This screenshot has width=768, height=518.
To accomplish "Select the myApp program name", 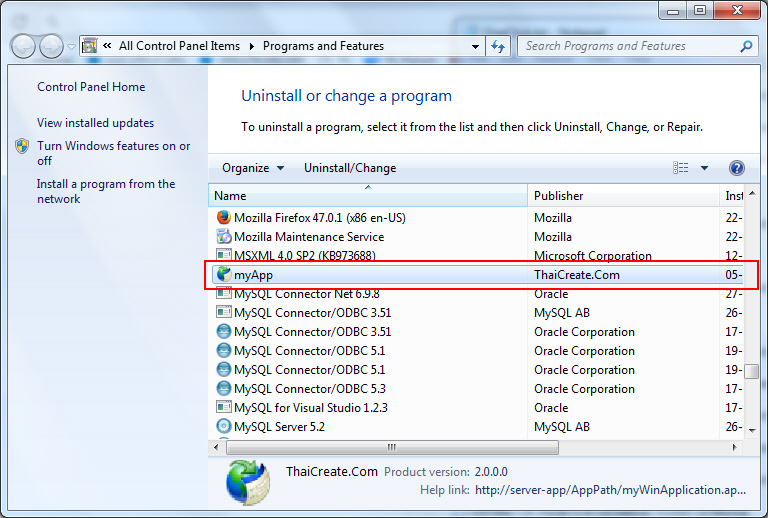I will (x=253, y=275).
